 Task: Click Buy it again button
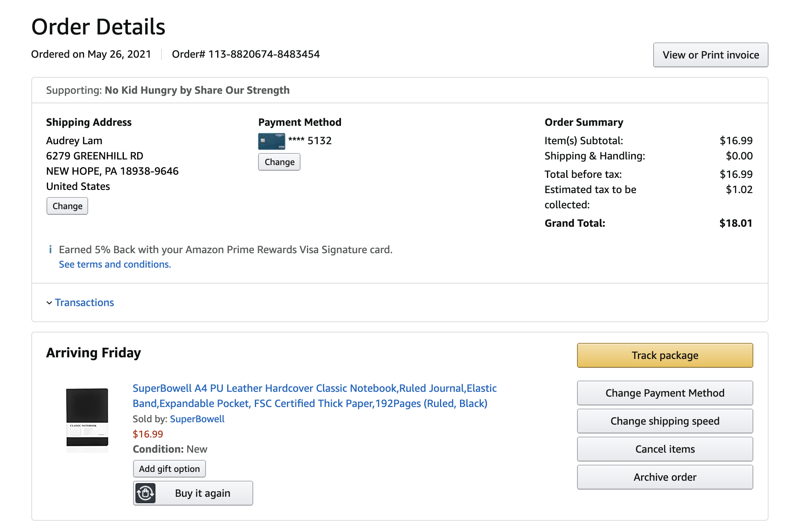(x=193, y=493)
